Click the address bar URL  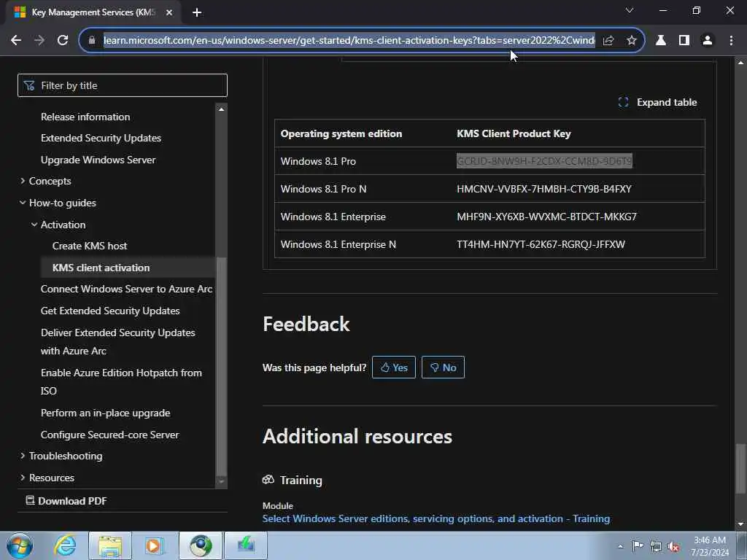coord(349,41)
